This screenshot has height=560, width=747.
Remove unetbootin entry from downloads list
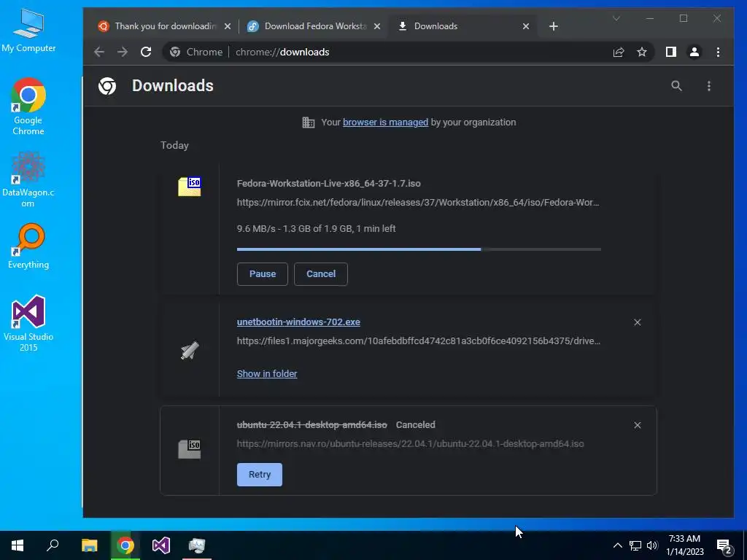[x=638, y=322]
